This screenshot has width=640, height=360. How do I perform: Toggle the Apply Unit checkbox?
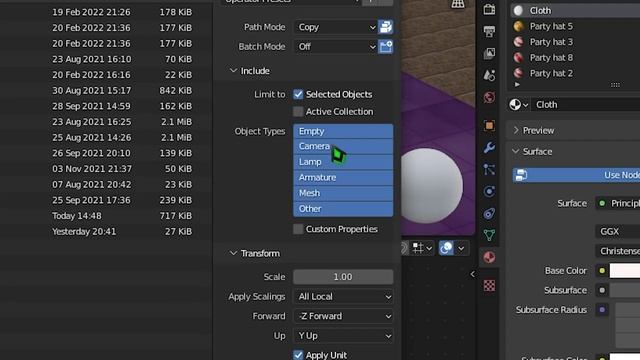298,355
